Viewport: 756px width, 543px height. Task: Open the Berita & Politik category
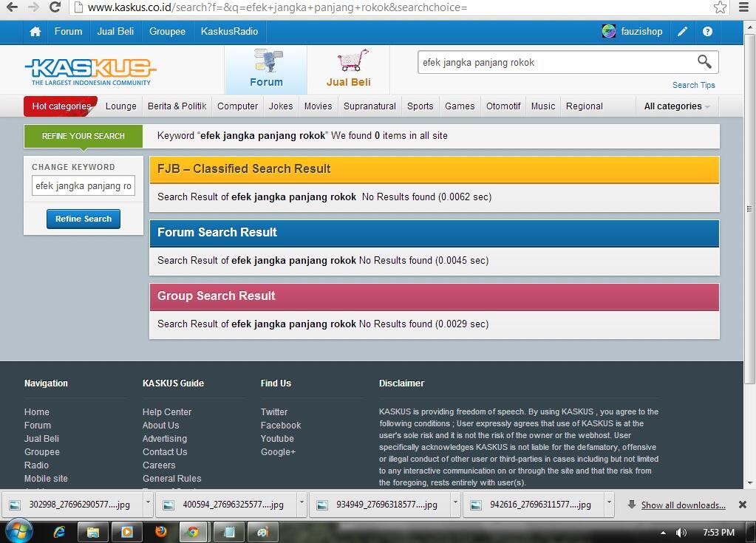[177, 106]
